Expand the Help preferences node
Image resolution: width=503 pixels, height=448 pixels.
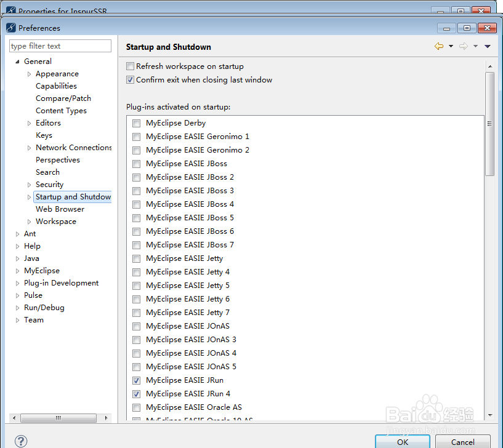point(17,246)
